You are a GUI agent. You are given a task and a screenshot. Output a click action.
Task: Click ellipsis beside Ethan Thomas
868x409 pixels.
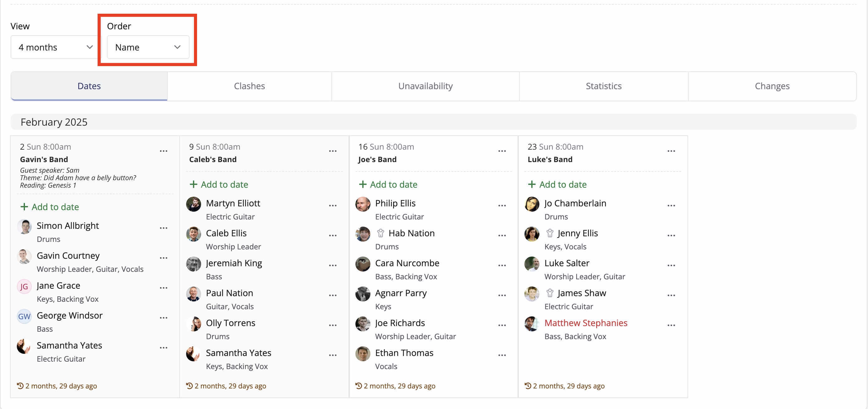coord(502,355)
